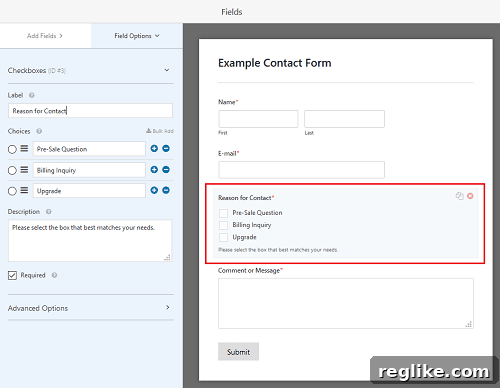Viewport: 500px width, 388px height.
Task: Set Pre-Sale Question as default choice
Action: point(12,149)
